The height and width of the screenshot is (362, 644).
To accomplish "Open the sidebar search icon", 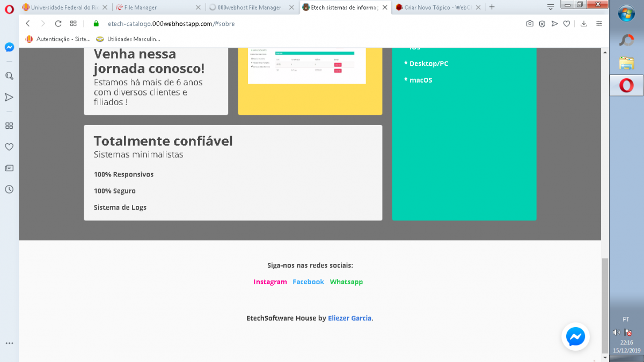I will coord(9,76).
